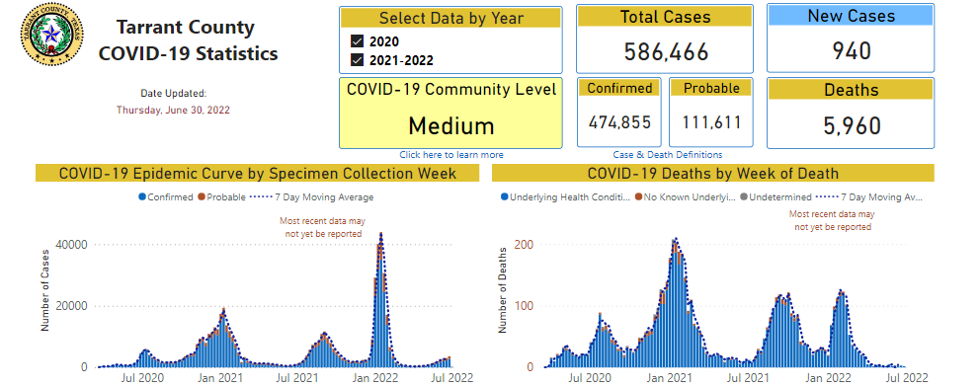This screenshot has height=387, width=980.
Task: Click the COVID-19 Epidemic Curve chart title
Action: [x=258, y=173]
